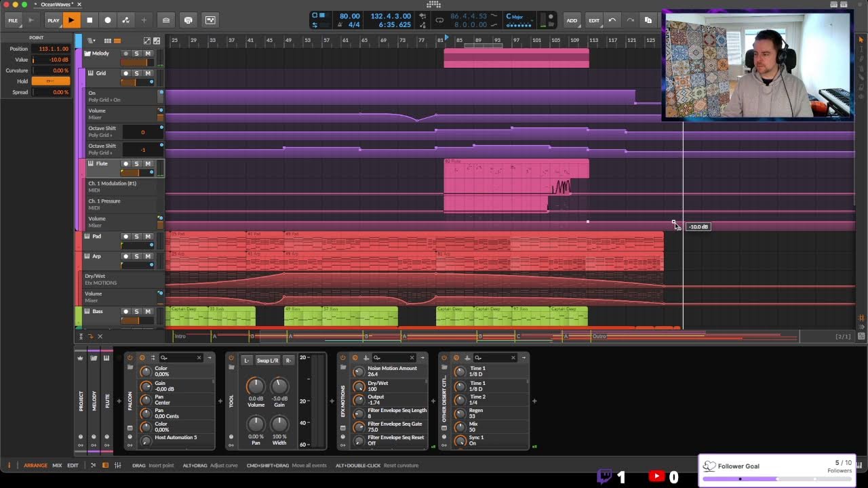Mute the Flute track

tap(147, 164)
